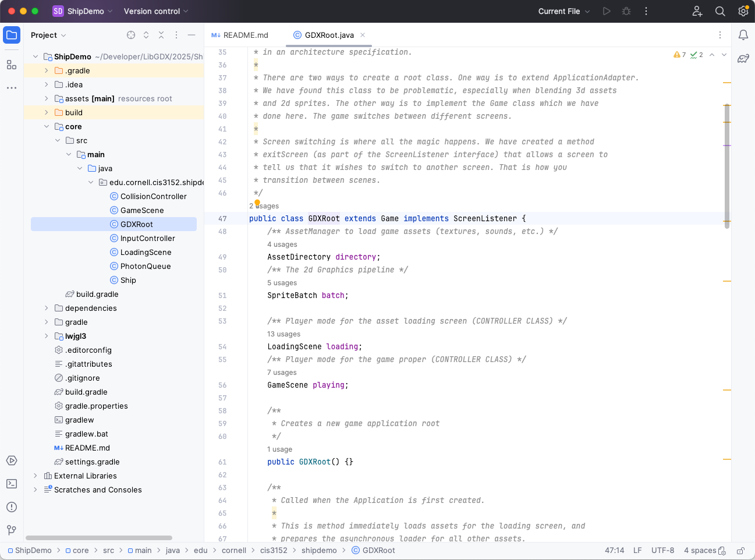The image size is (755, 560).
Task: Collapse the core module folder
Action: coord(47,126)
